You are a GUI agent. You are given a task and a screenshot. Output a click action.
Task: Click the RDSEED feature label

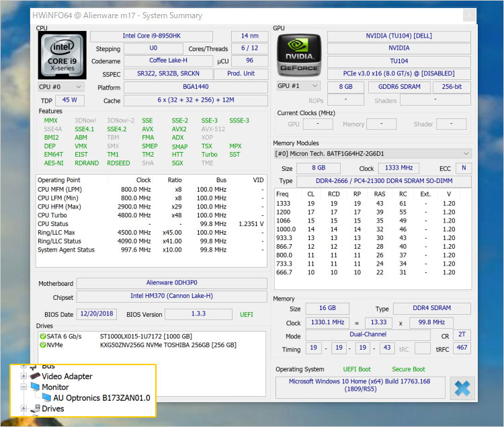pos(118,163)
